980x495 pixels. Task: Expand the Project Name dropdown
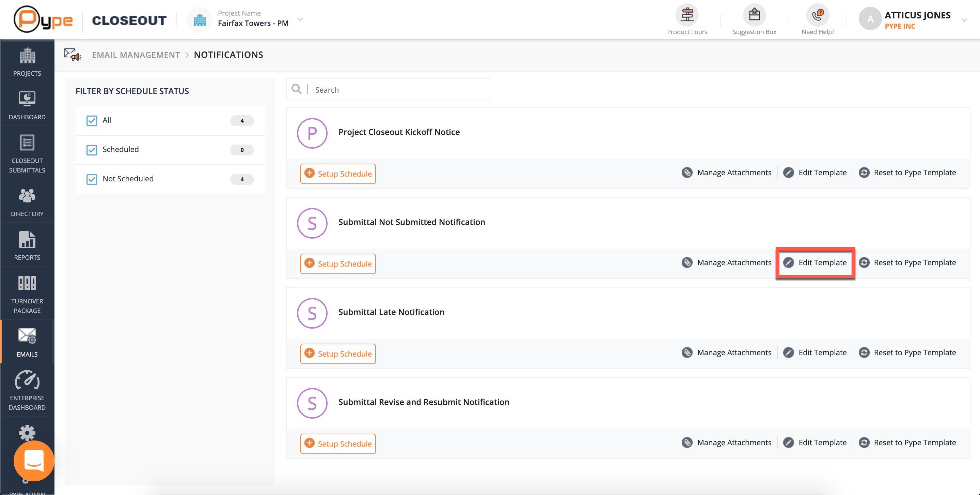[300, 19]
